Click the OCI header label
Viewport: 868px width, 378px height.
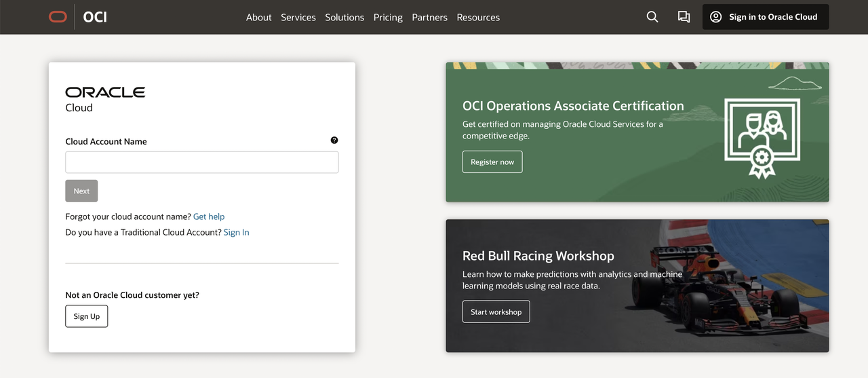[95, 17]
